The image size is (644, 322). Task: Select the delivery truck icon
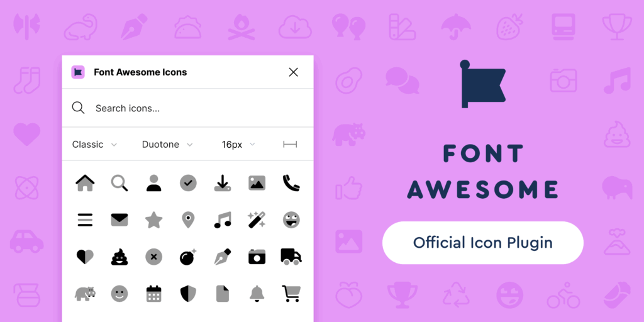291,257
